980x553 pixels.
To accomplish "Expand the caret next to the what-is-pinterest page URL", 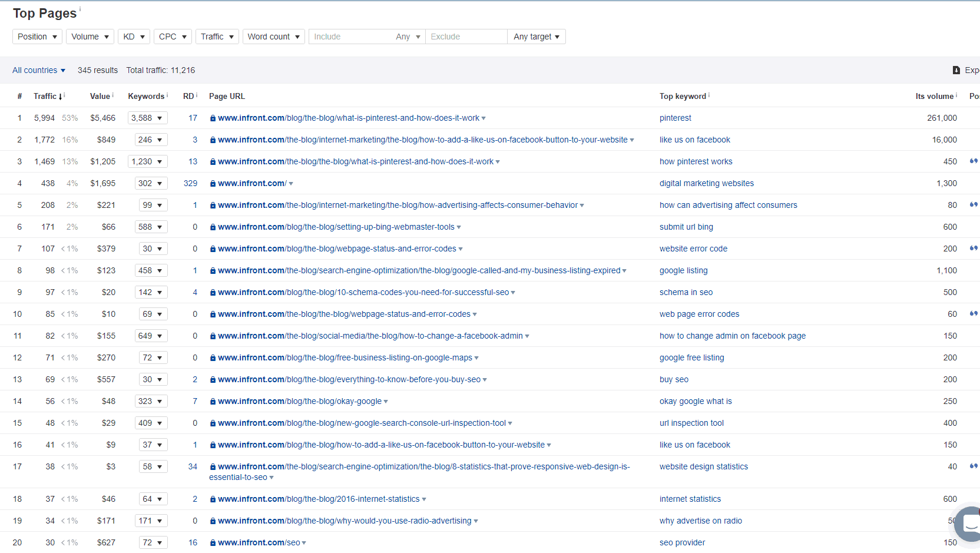I will click(x=484, y=117).
